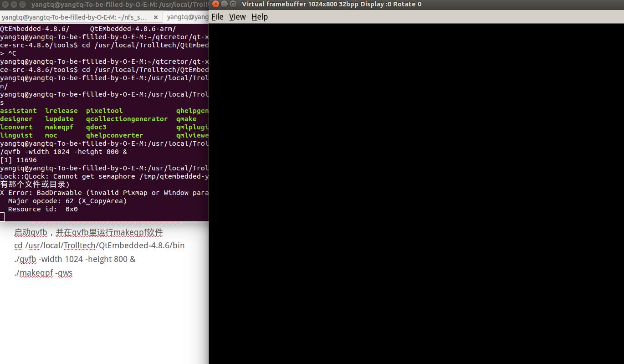The height and width of the screenshot is (364, 624).
Task: Click 'makeqpf' in the terminal listing
Action: pyautogui.click(x=59, y=127)
